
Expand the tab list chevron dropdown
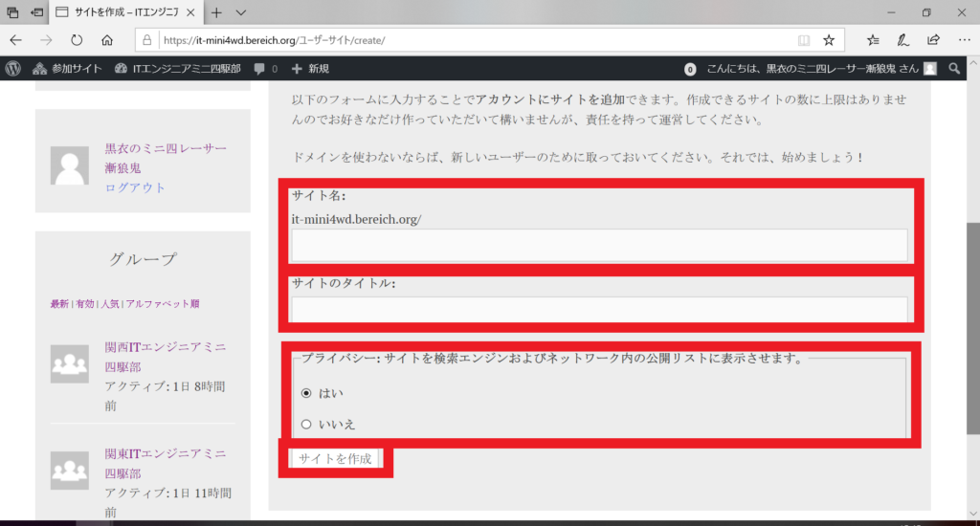tap(241, 12)
